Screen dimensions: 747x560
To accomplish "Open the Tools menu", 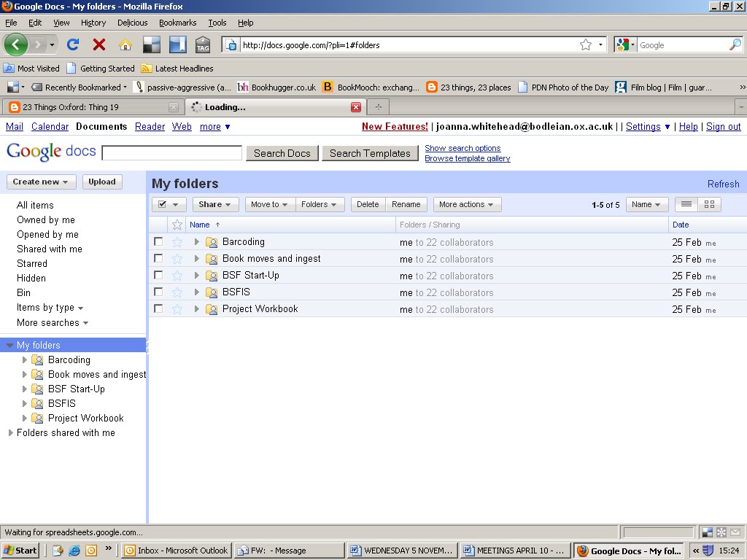I will tap(217, 23).
